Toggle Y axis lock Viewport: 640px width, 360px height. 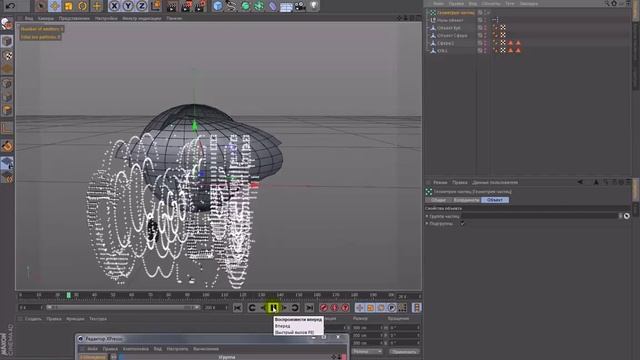click(x=128, y=6)
